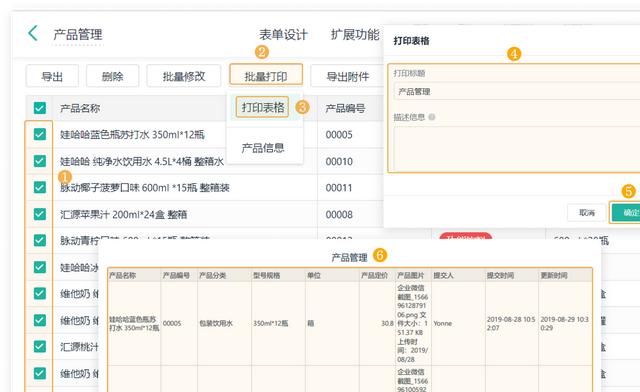This screenshot has height=392, width=640.
Task: Click the 导出 button
Action: coord(52,76)
